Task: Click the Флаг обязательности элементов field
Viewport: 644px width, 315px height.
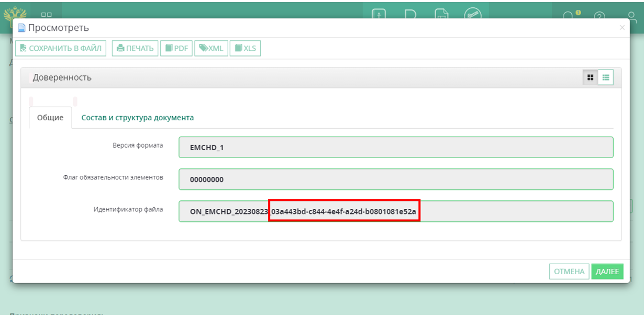Action: pyautogui.click(x=396, y=179)
